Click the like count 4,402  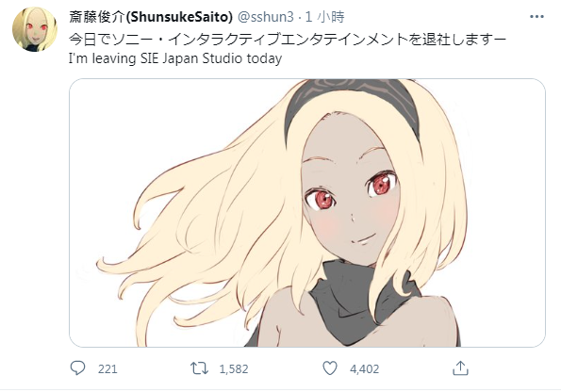364,368
